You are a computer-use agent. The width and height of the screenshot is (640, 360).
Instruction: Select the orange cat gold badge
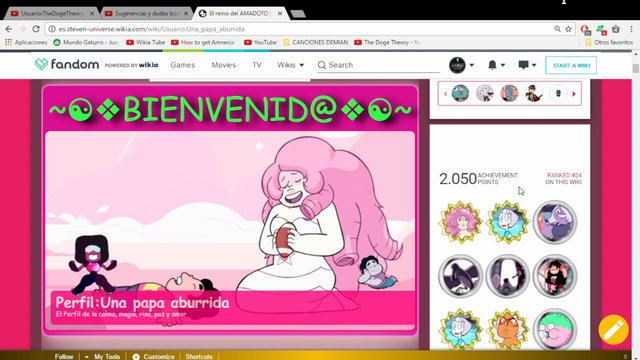507,329
